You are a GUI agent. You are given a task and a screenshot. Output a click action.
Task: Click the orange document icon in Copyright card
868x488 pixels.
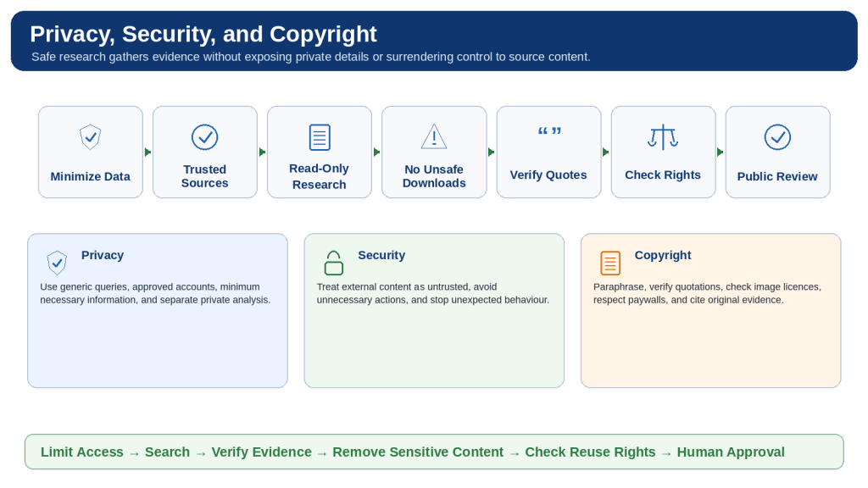click(610, 263)
